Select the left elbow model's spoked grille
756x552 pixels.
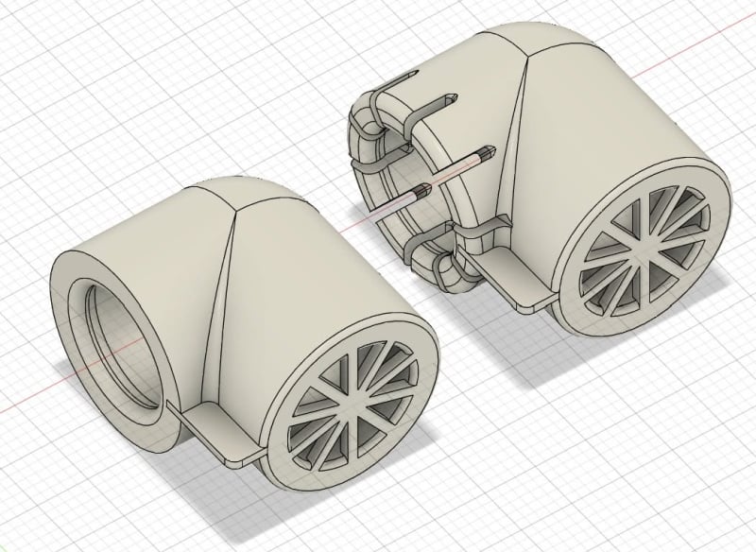point(352,406)
